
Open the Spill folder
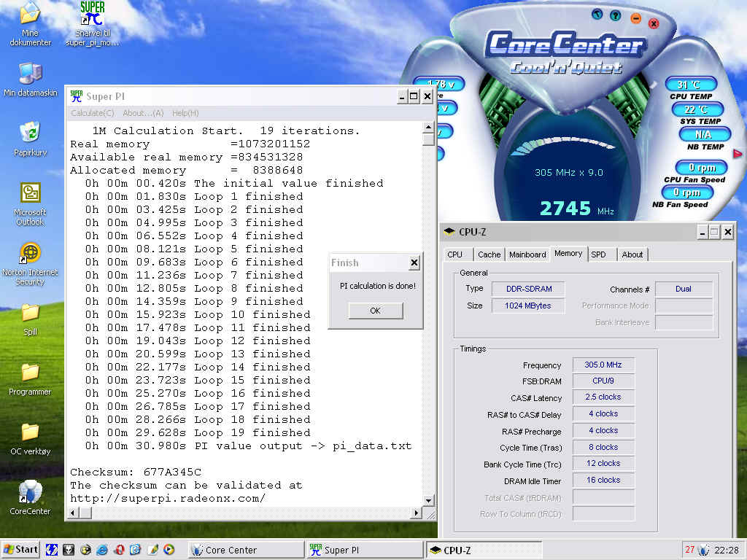click(x=30, y=319)
